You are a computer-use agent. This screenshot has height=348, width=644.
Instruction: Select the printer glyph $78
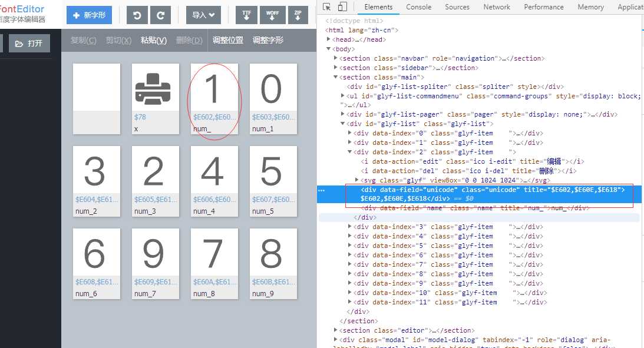click(155, 98)
